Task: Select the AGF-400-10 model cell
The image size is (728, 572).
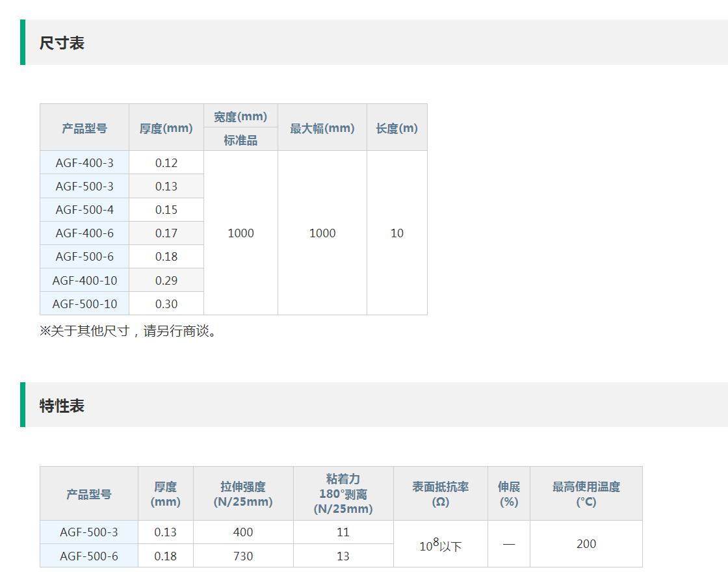Action: click(x=84, y=280)
